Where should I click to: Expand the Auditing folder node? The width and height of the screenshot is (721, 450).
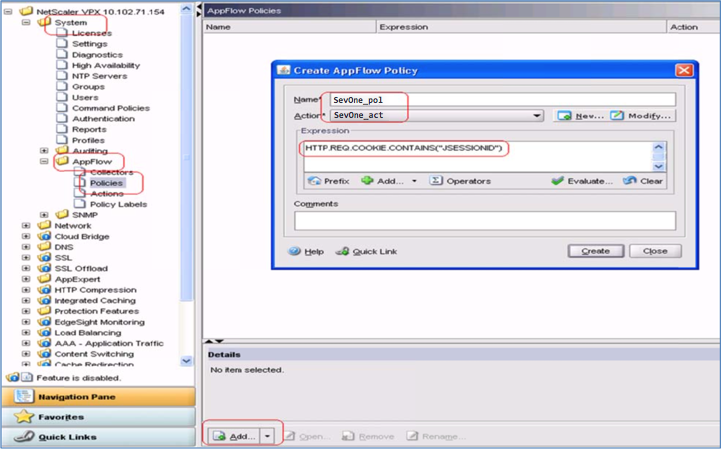pyautogui.click(x=44, y=150)
